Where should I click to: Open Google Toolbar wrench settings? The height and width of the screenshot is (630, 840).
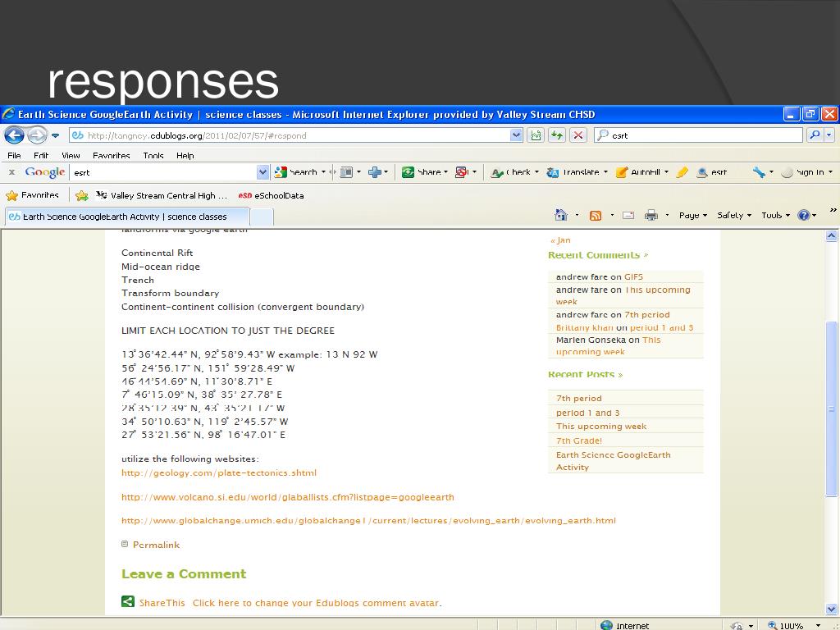[x=759, y=172]
